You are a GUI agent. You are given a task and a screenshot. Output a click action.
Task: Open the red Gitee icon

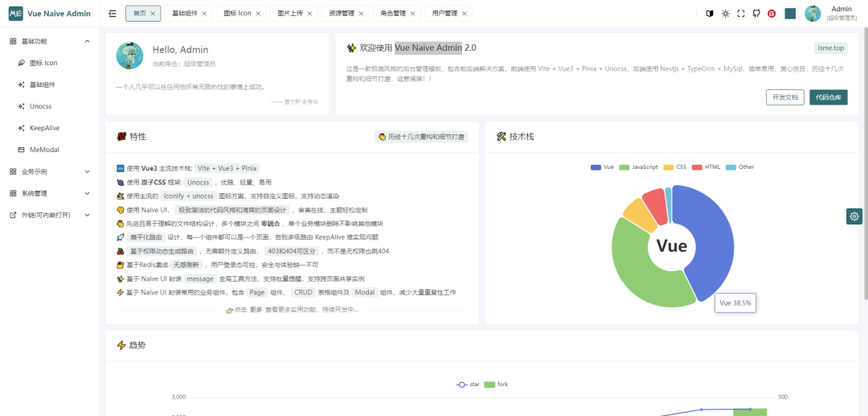pyautogui.click(x=772, y=14)
